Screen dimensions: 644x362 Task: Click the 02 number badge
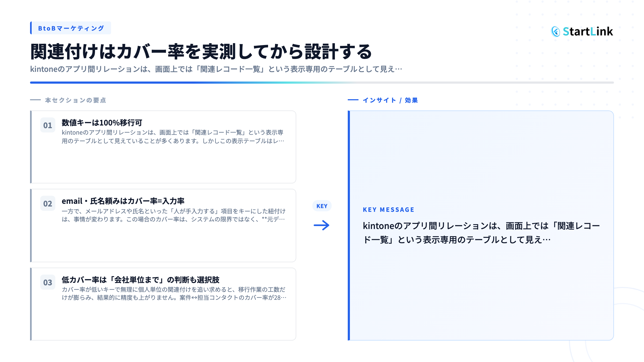point(48,204)
